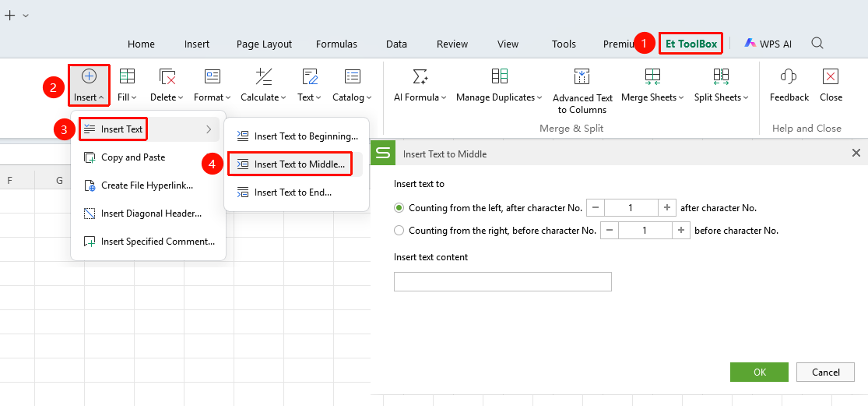868x406 pixels.
Task: Click the left character number field
Action: 631,208
